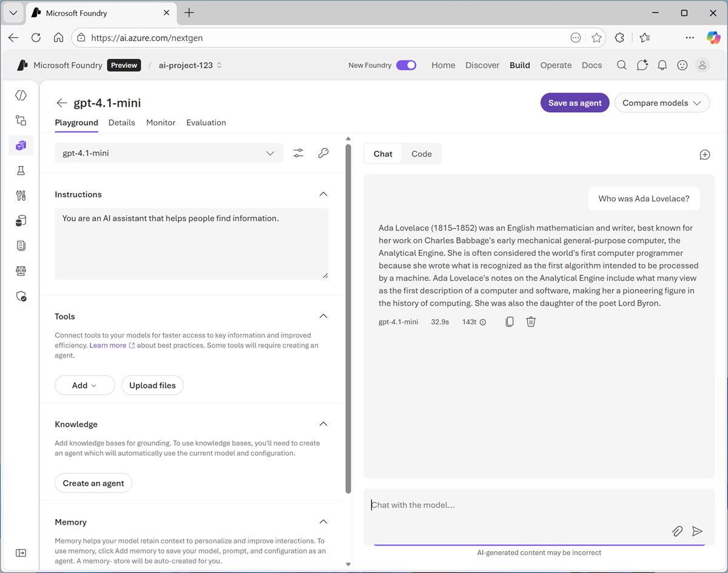Click the Chat with the model input
Screen dimensions: 728x573
click(516, 505)
